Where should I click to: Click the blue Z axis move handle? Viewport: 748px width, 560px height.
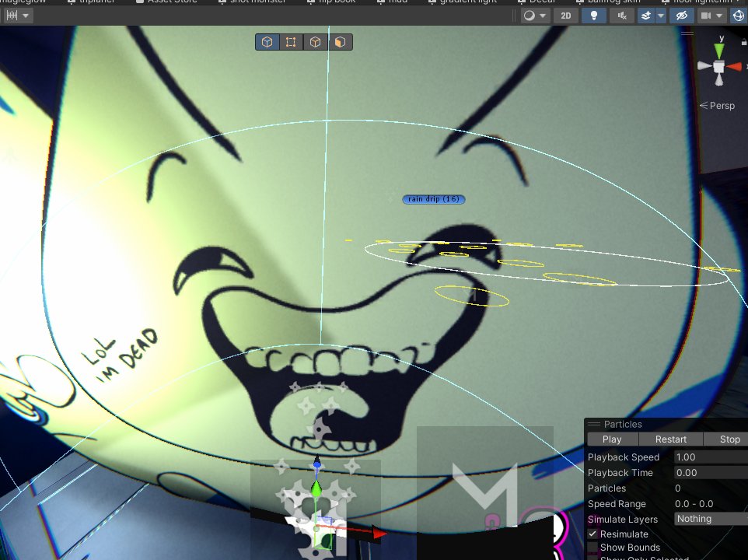(316, 462)
